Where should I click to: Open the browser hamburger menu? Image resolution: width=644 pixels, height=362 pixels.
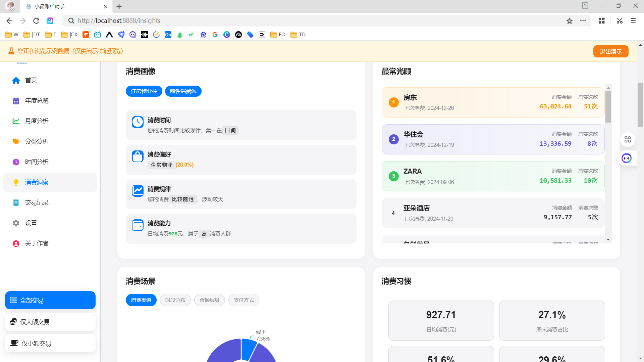click(x=633, y=20)
